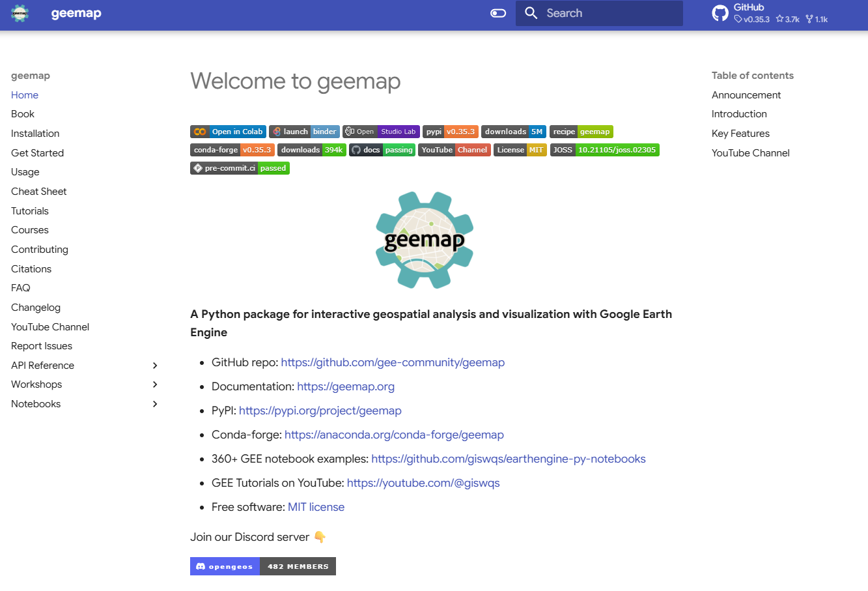
Task: Click the Notebooks sidebar label
Action: (x=36, y=404)
